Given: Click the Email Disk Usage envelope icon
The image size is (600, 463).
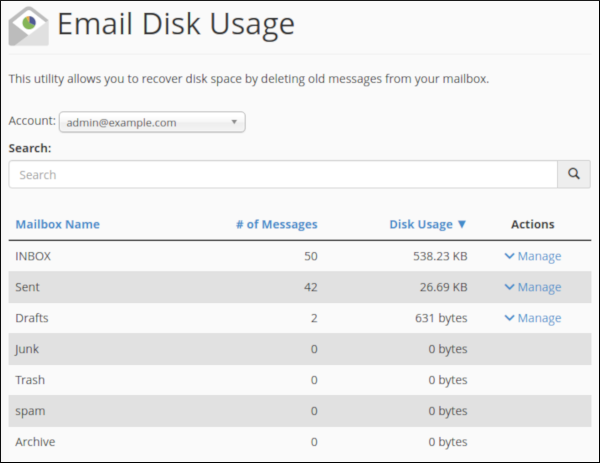Looking at the screenshot, I should pyautogui.click(x=27, y=26).
